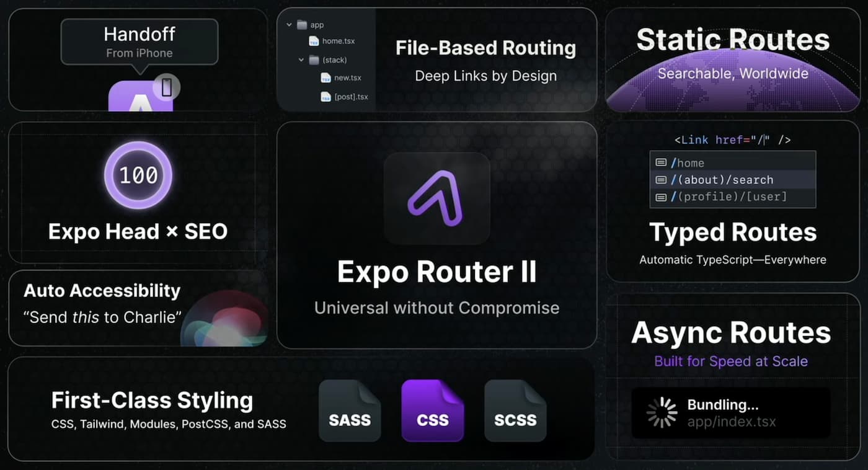Click the Bundling... label
Viewport: 868px width, 470px height.
723,405
